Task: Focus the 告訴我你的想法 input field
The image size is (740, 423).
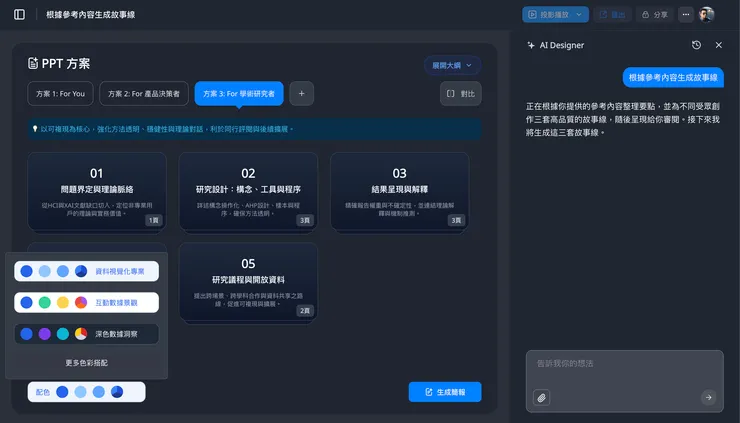Action: pyautogui.click(x=625, y=381)
